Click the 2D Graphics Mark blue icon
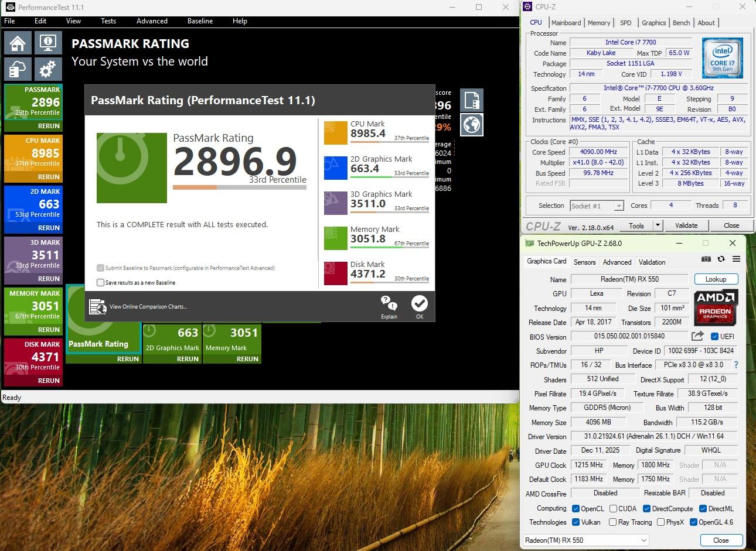The width and height of the screenshot is (756, 551). coord(336,167)
